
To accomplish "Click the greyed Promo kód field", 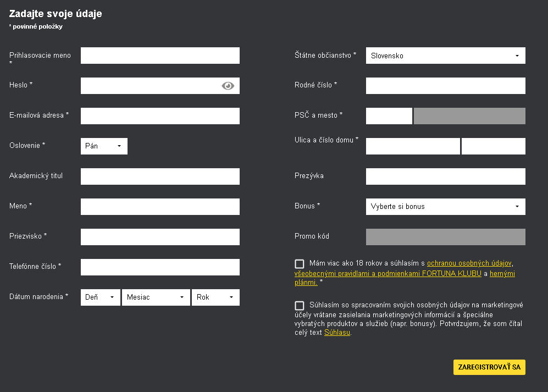I will click(446, 237).
